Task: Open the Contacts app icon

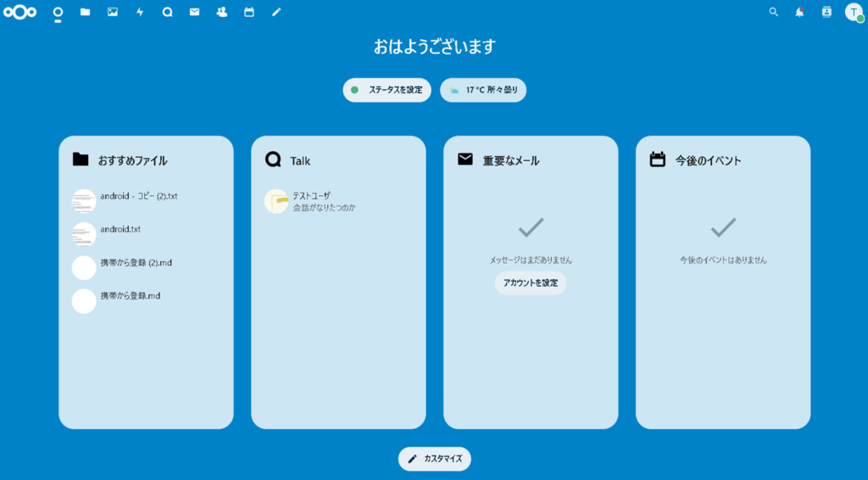Action: point(222,12)
